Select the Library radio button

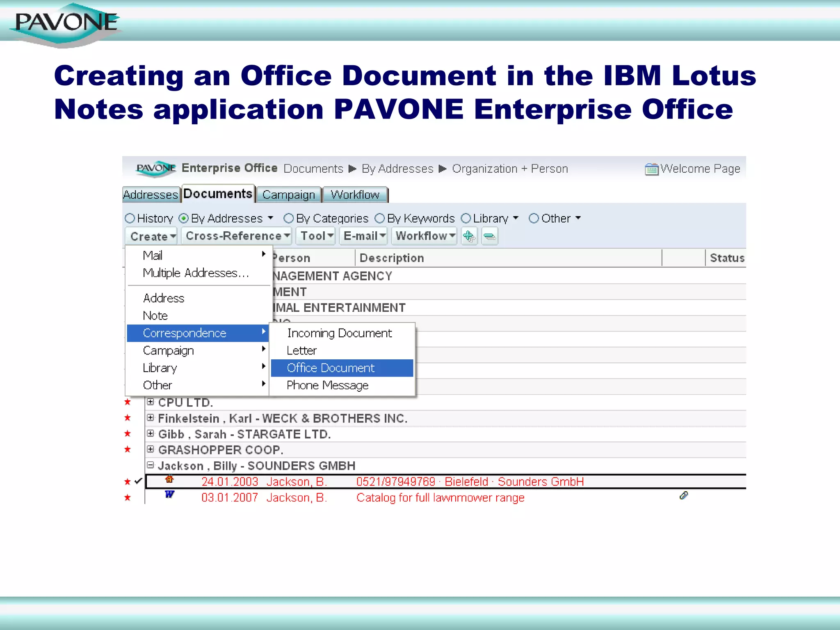click(466, 218)
